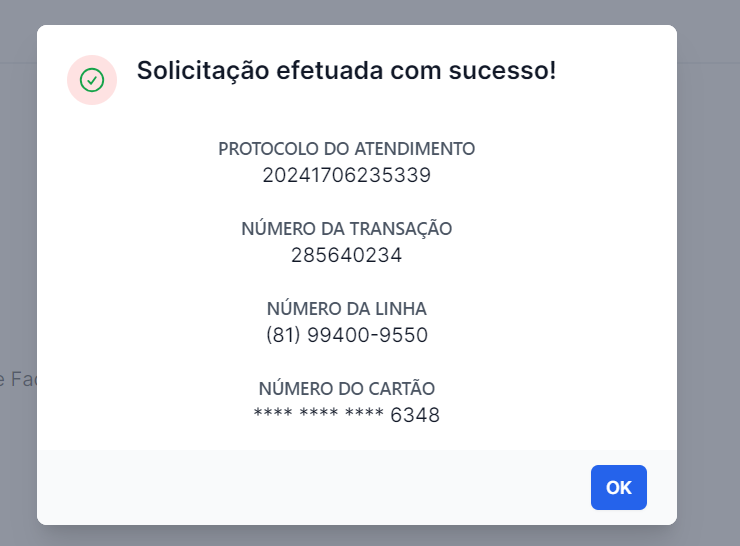Select the NÚMERO DO CARTÃO label
Screen dimensions: 740x546
point(346,388)
